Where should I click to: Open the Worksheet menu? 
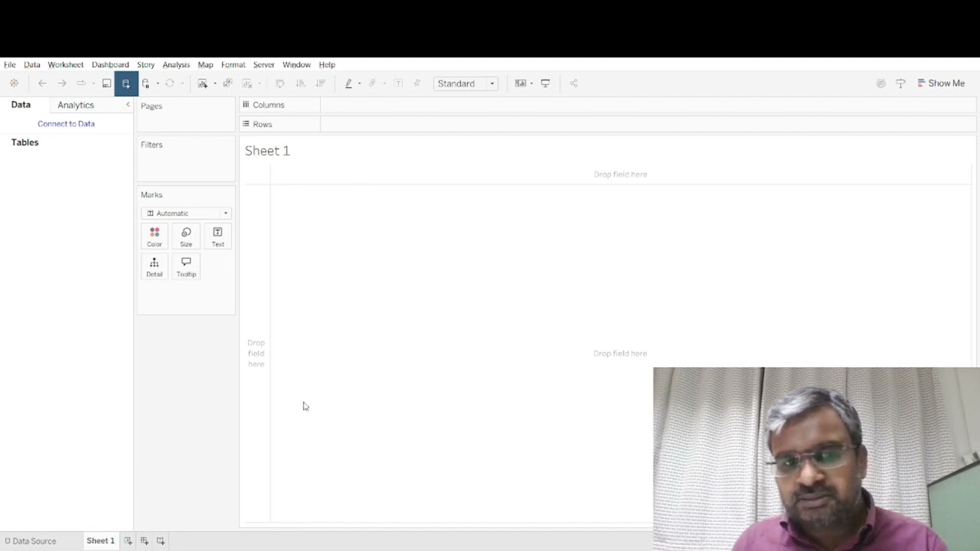[66, 65]
